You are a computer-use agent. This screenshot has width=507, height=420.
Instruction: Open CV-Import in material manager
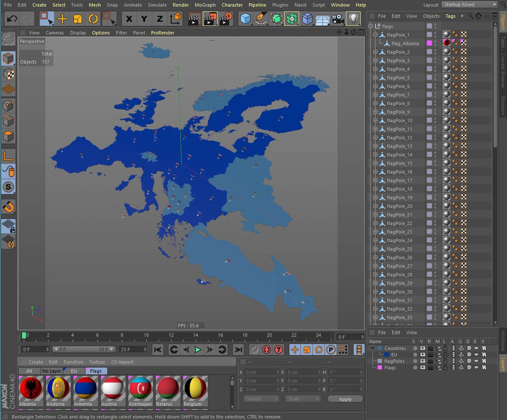coord(122,362)
